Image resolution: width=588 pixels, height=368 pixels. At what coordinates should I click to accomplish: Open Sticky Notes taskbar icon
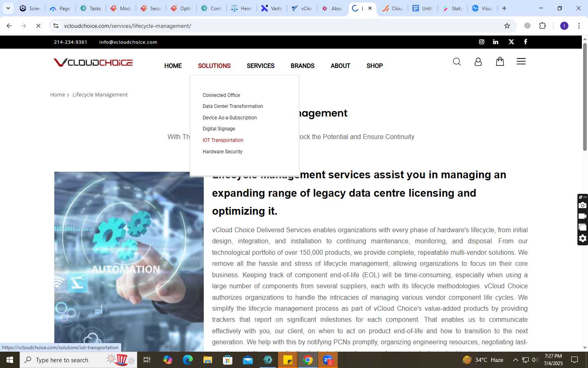pos(288,360)
